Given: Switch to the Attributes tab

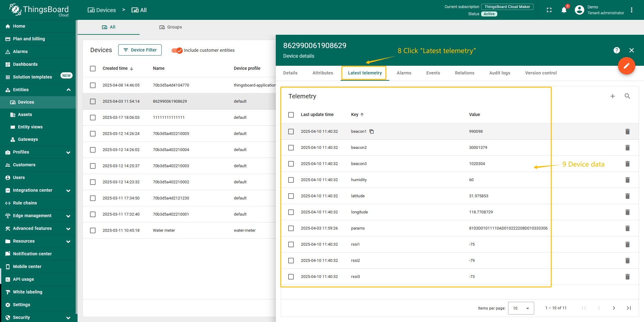Looking at the screenshot, I should (323, 73).
